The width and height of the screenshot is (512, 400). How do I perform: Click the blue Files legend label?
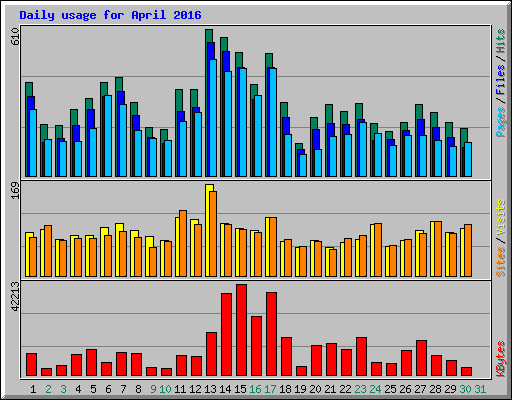501,79
